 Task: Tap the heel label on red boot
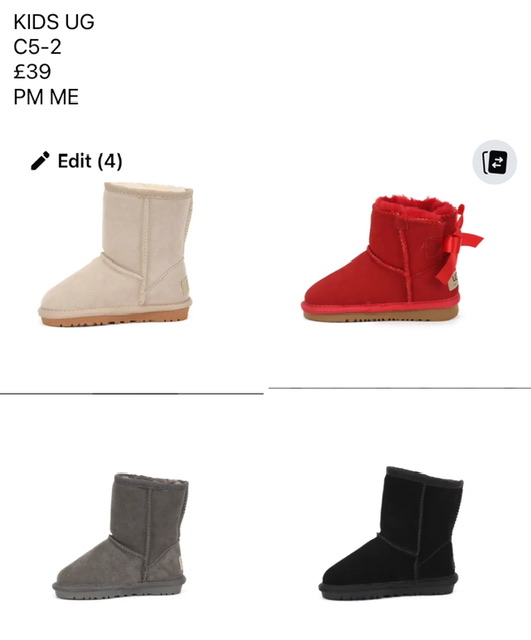pyautogui.click(x=453, y=282)
